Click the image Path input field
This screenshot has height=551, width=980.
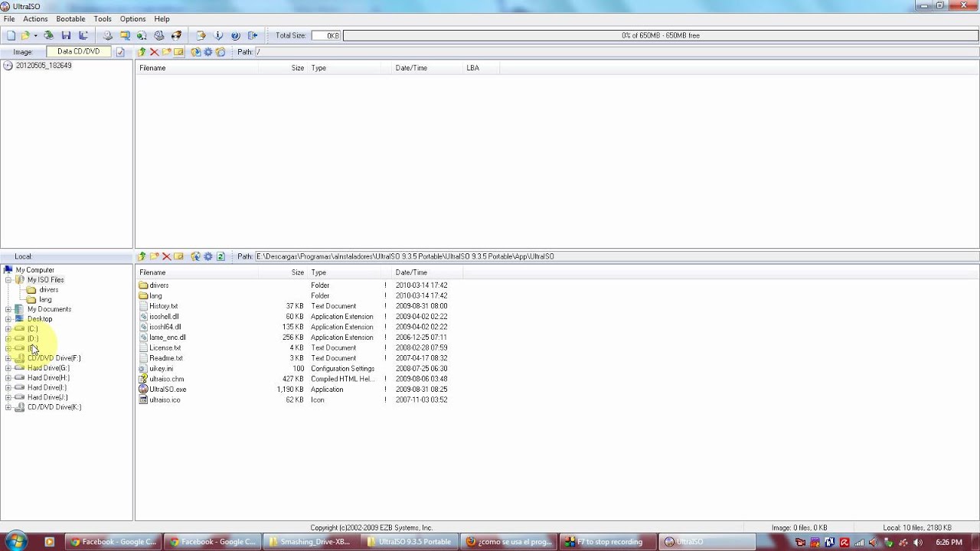pos(616,52)
